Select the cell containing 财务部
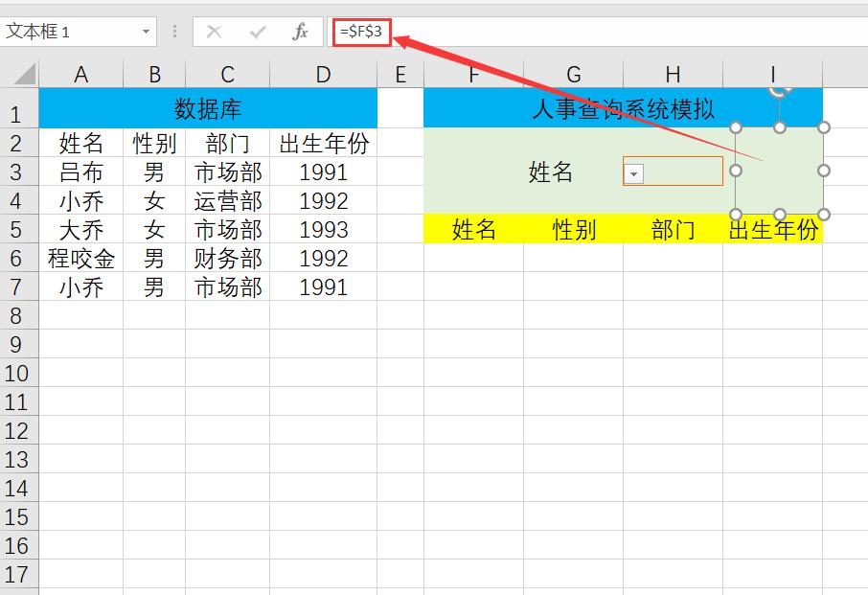Viewport: 868px width, 595px height. (x=227, y=258)
